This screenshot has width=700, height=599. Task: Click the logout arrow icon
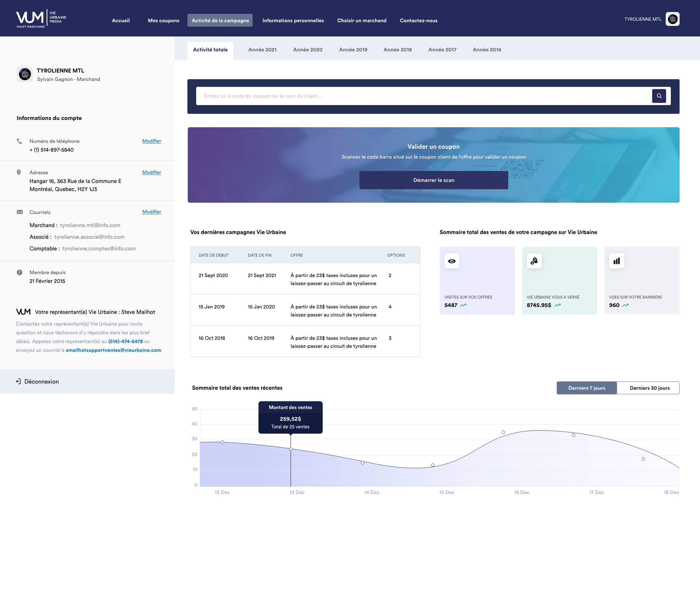coord(19,381)
